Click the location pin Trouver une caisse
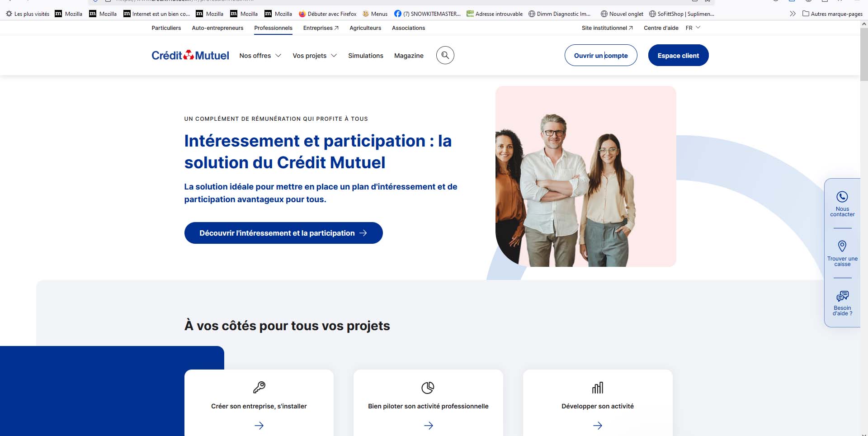This screenshot has width=868, height=436. pyautogui.click(x=842, y=246)
